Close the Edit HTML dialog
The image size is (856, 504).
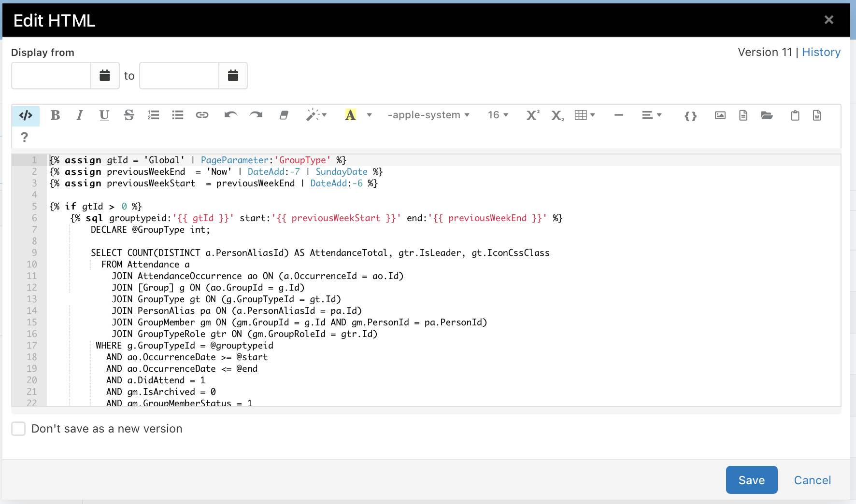pos(829,20)
